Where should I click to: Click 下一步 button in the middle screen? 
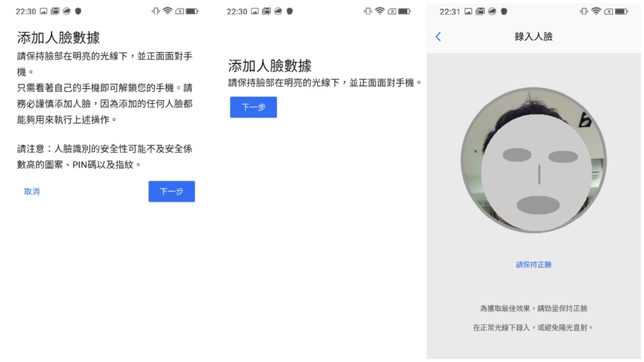click(253, 107)
